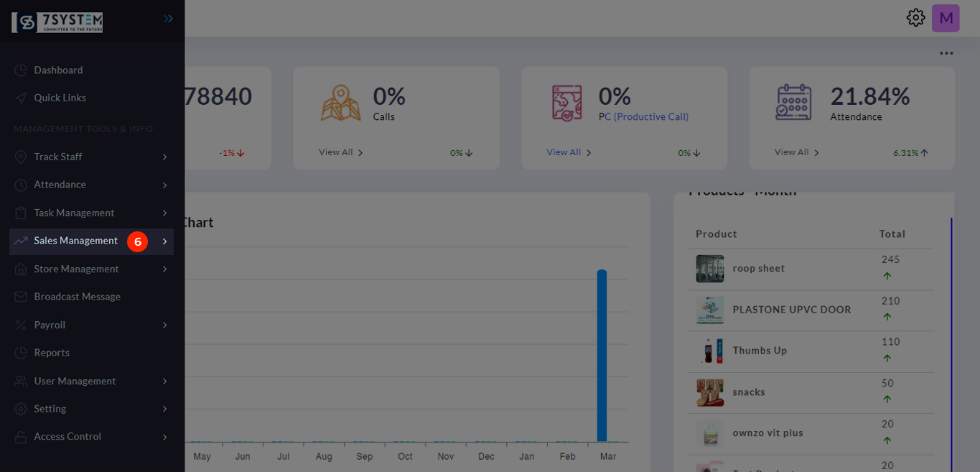Expand the Track Staff submenu
980x472 pixels.
coord(164,157)
